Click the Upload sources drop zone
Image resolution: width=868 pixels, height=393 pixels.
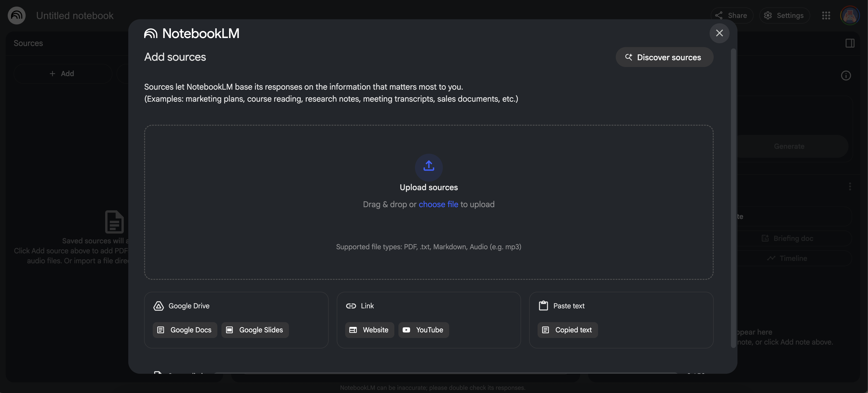click(429, 202)
